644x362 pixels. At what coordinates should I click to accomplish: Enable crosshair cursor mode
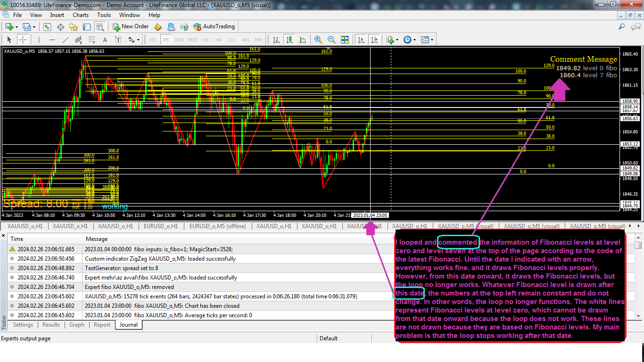point(22,40)
